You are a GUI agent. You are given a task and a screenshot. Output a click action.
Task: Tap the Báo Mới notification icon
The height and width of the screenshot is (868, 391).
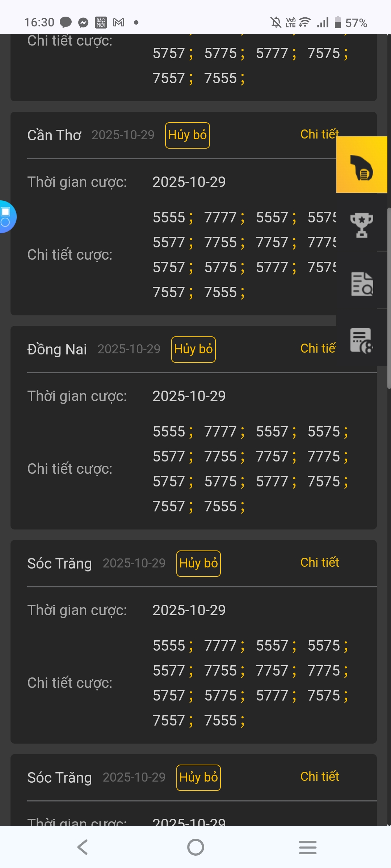pyautogui.click(x=101, y=23)
